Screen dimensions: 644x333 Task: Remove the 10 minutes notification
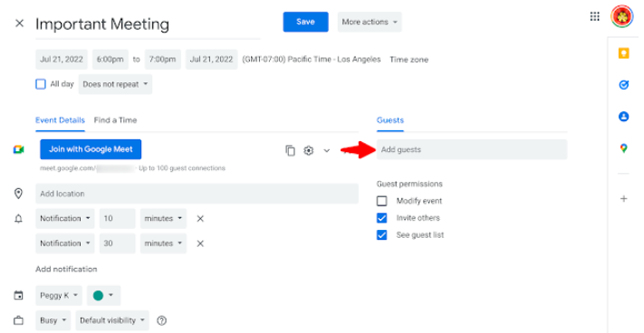point(200,219)
